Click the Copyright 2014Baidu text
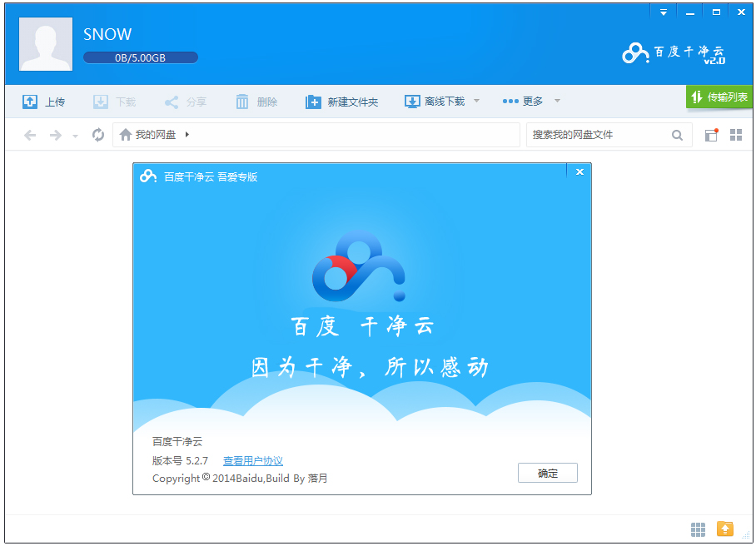This screenshot has height=546, width=756. pos(240,478)
